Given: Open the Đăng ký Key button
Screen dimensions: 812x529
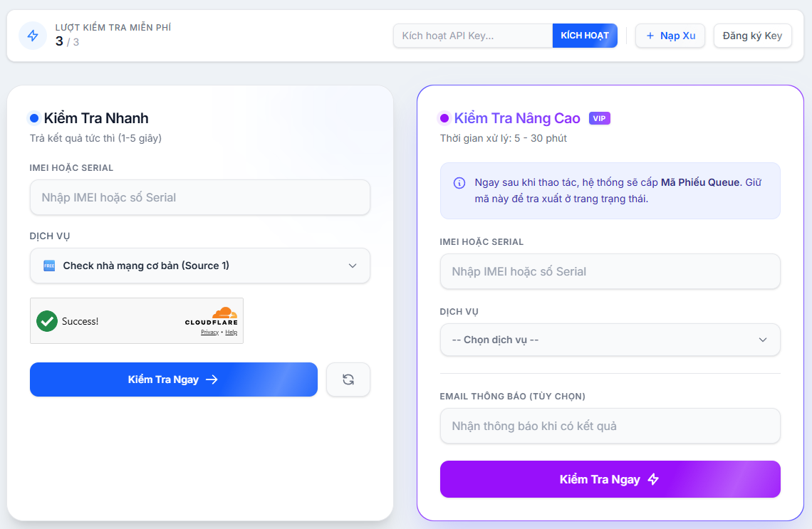Looking at the screenshot, I should coord(752,36).
